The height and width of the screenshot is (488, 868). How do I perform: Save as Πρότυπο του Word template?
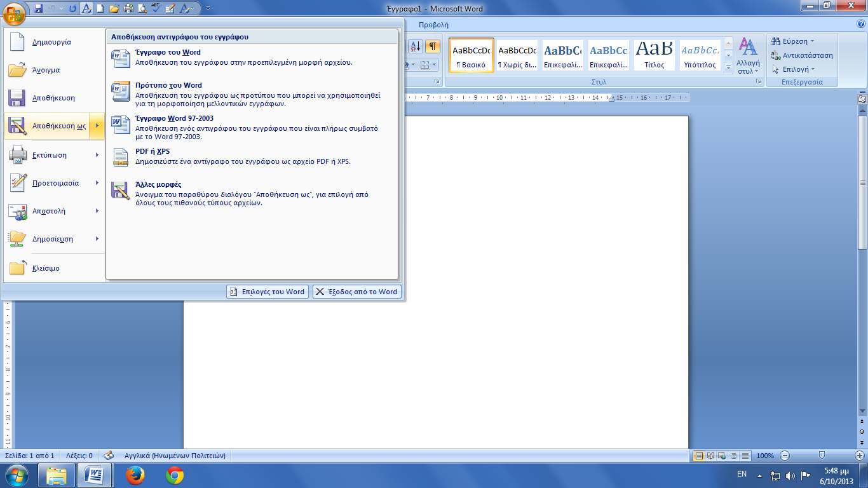[252, 95]
